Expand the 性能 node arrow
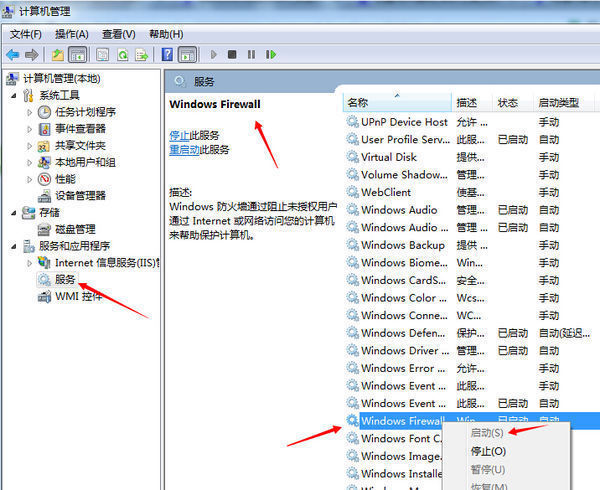Screen dimensions: 600x490 29,179
